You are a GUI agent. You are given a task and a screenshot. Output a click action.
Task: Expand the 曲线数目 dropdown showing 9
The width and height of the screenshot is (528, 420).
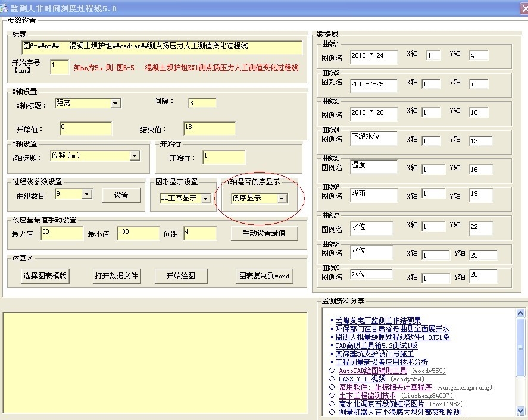coord(87,194)
